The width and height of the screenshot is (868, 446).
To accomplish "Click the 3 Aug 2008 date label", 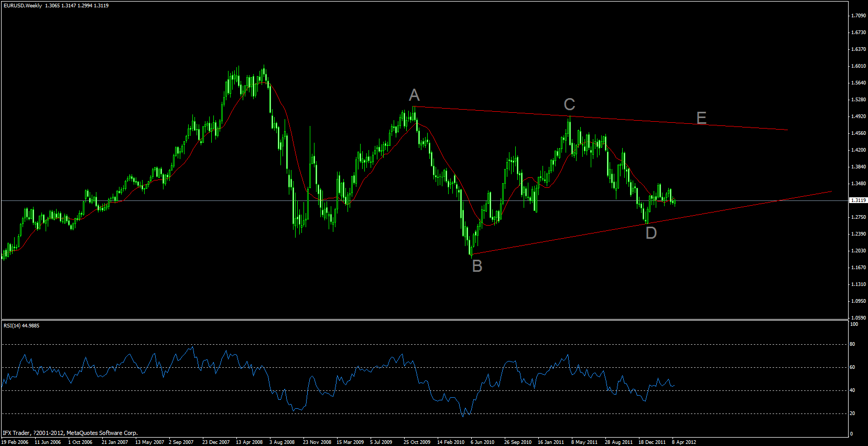I will click(282, 442).
